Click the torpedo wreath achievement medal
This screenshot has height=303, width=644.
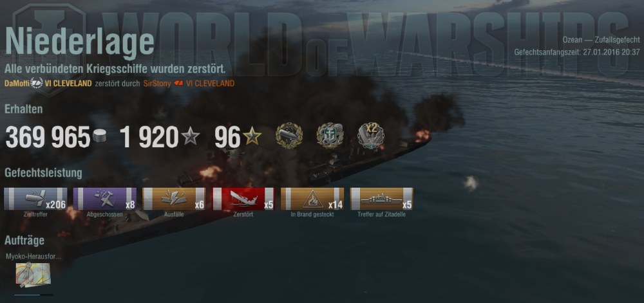click(x=289, y=136)
